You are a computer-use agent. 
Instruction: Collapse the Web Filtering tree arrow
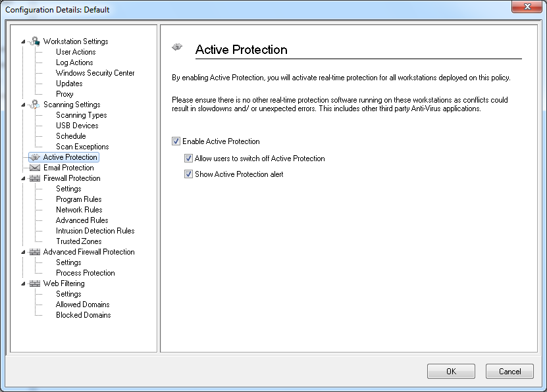(x=24, y=283)
